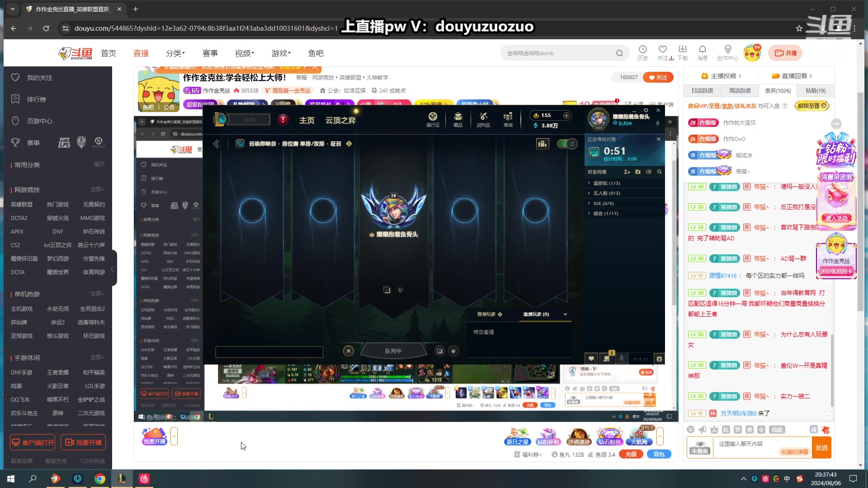Cancel queue with the X circle button
Viewport: 868px width, 488px height.
[x=348, y=351]
